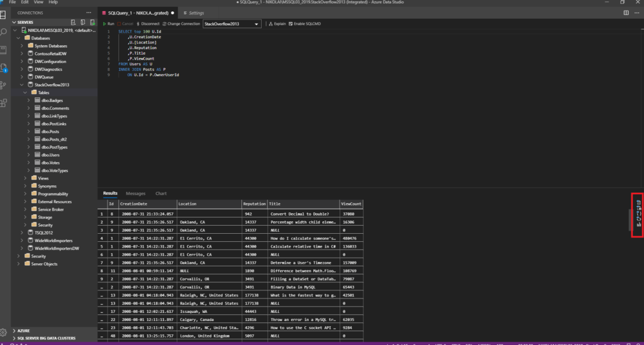Select the Results tab
644x345 pixels.
click(110, 193)
